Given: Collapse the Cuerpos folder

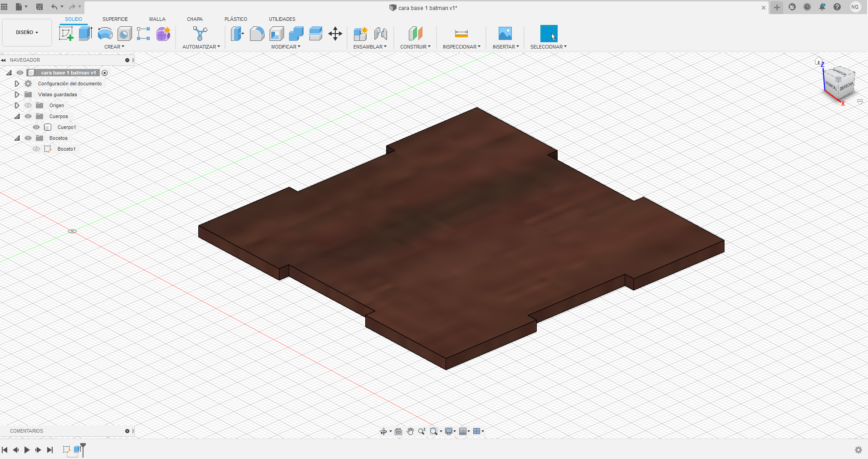Looking at the screenshot, I should pyautogui.click(x=17, y=116).
